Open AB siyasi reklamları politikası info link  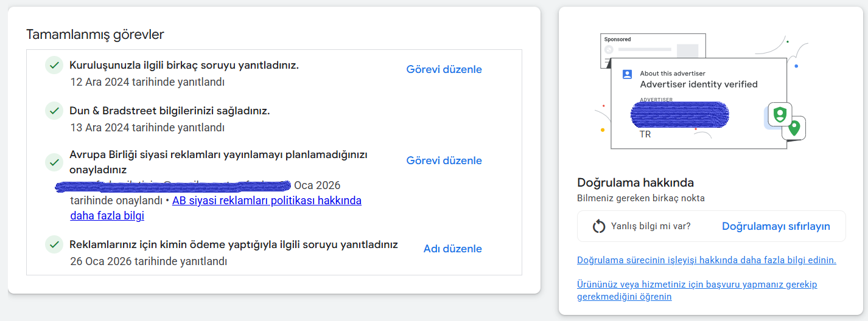point(216,208)
